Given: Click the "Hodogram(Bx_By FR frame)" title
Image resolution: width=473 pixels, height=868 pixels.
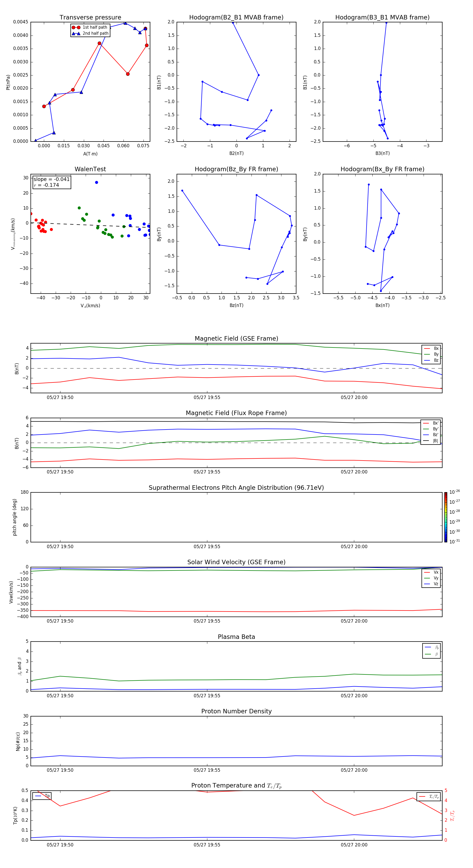Looking at the screenshot, I should point(382,169).
